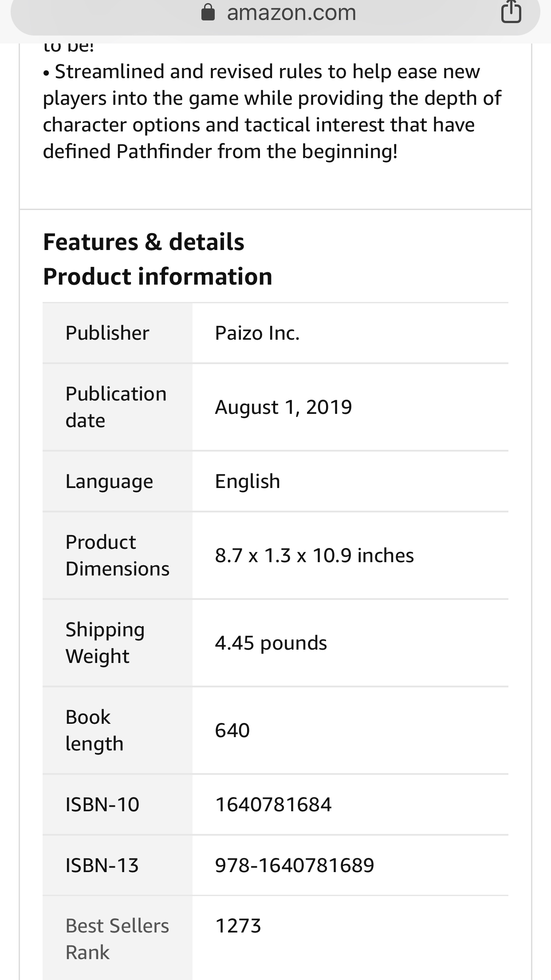Tap the 8.7 x 1.3 x 10.9 inches value

pyautogui.click(x=315, y=555)
